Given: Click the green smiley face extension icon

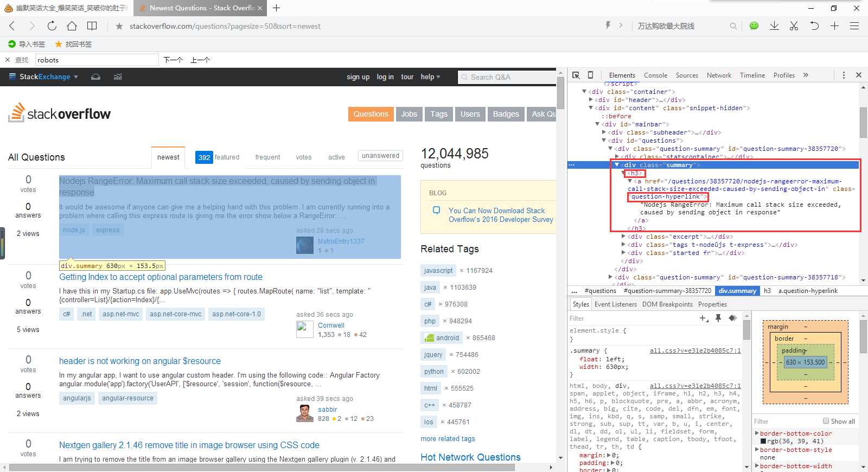Looking at the screenshot, I should pos(754,25).
